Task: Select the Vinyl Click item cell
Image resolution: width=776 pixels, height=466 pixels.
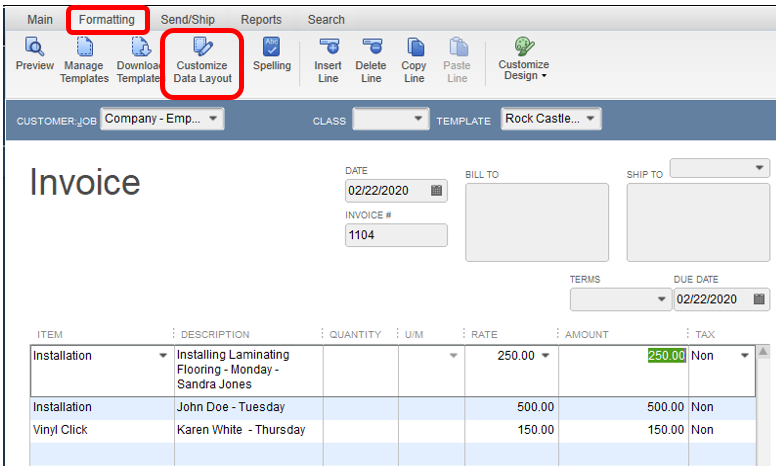Action: [102, 430]
